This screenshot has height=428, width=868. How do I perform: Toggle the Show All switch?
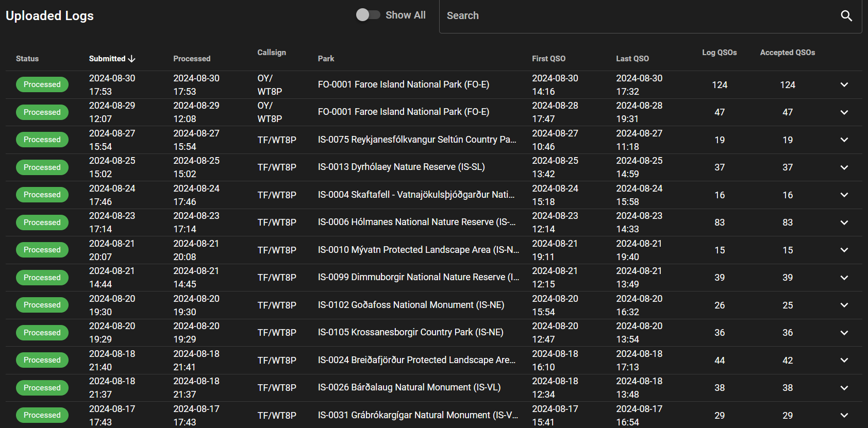coord(368,15)
